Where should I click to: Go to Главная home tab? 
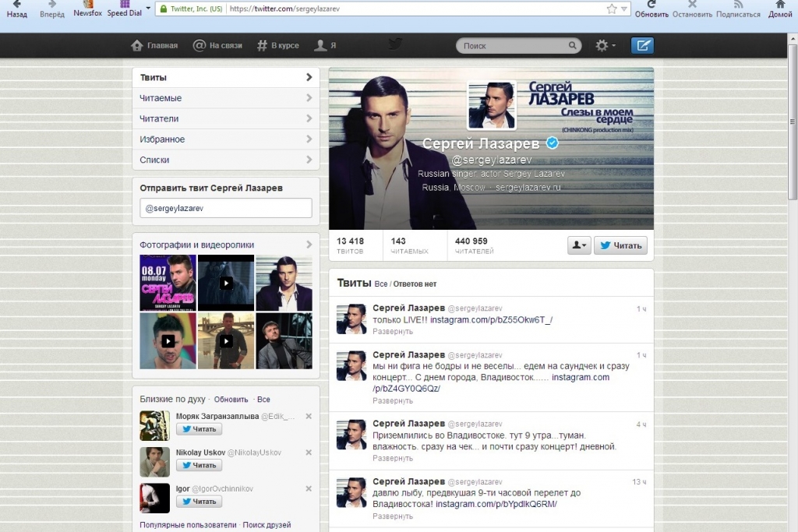coord(154,46)
